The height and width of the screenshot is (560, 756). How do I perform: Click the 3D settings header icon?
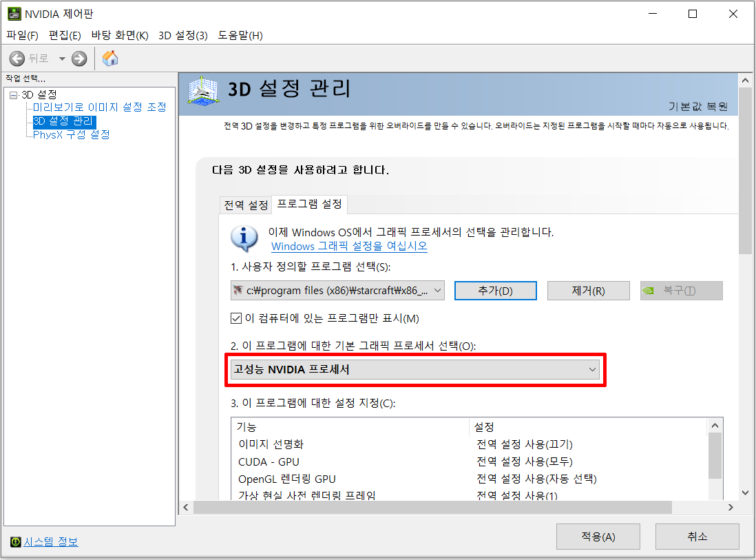pyautogui.click(x=203, y=91)
